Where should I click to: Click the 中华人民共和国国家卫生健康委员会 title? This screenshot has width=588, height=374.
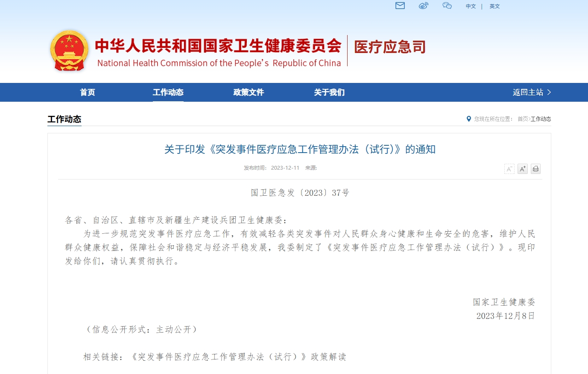click(218, 46)
